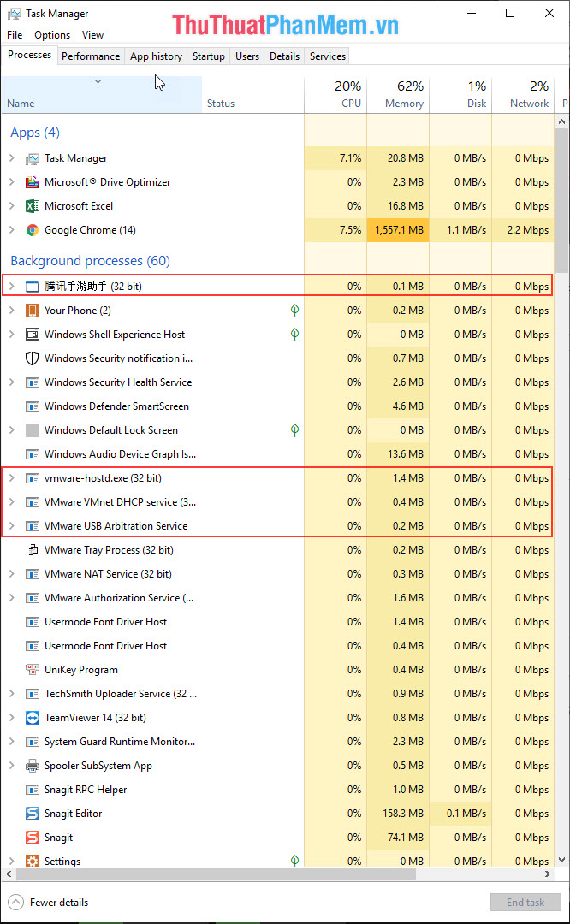570x924 pixels.
Task: Click the UniKey Program icon
Action: pos(32,669)
